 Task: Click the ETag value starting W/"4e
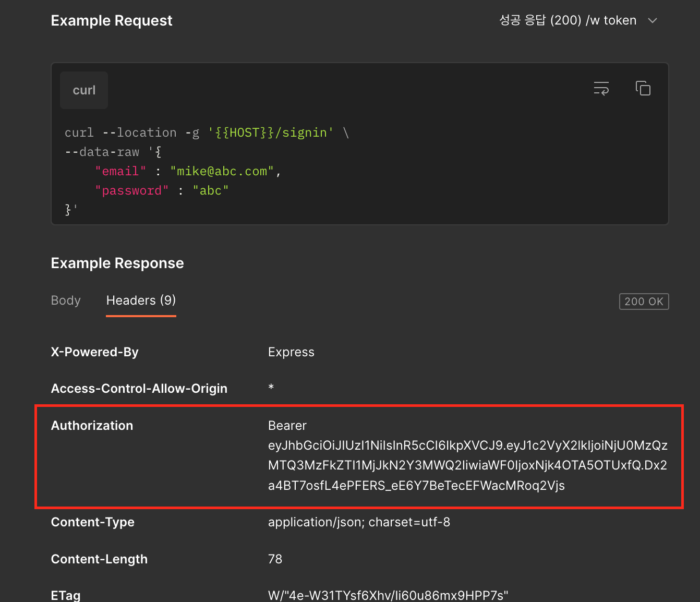coord(388,595)
